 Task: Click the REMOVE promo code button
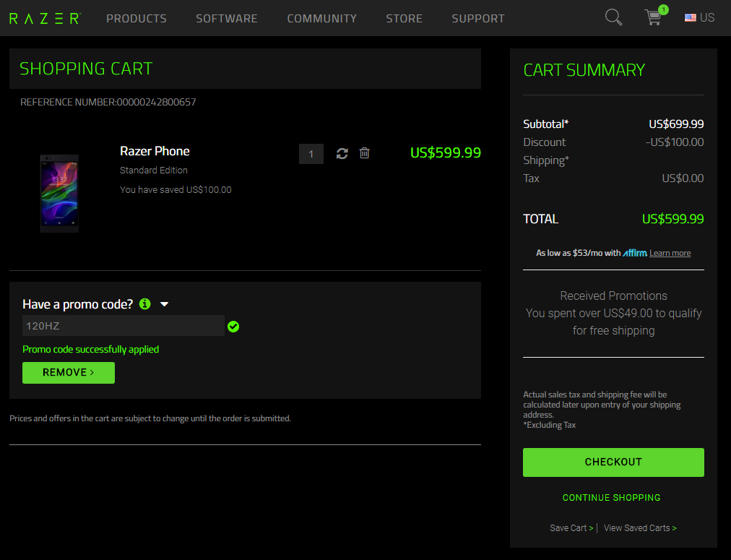[x=68, y=372]
